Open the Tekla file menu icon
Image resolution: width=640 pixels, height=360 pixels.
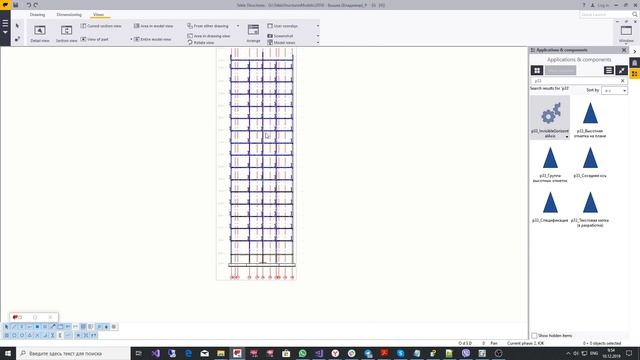pos(5,5)
